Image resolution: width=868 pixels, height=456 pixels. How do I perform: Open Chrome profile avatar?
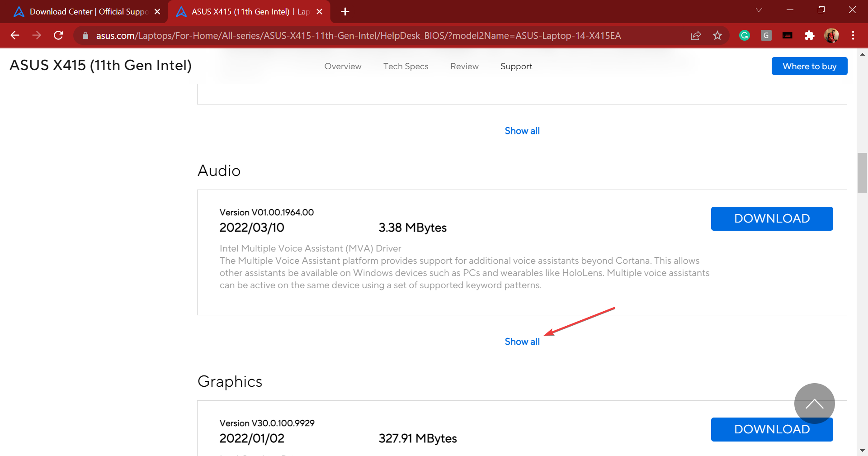coord(831,35)
